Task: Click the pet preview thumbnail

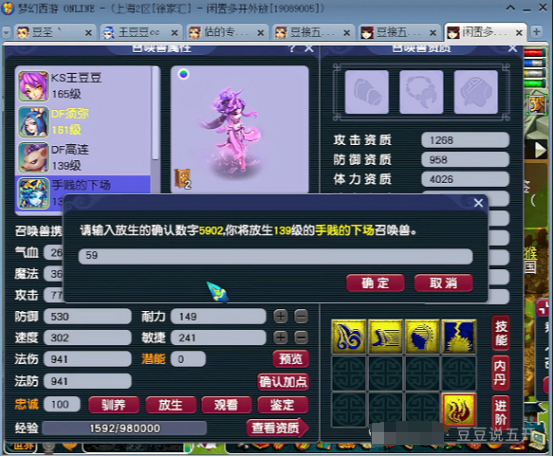Action: [240, 129]
